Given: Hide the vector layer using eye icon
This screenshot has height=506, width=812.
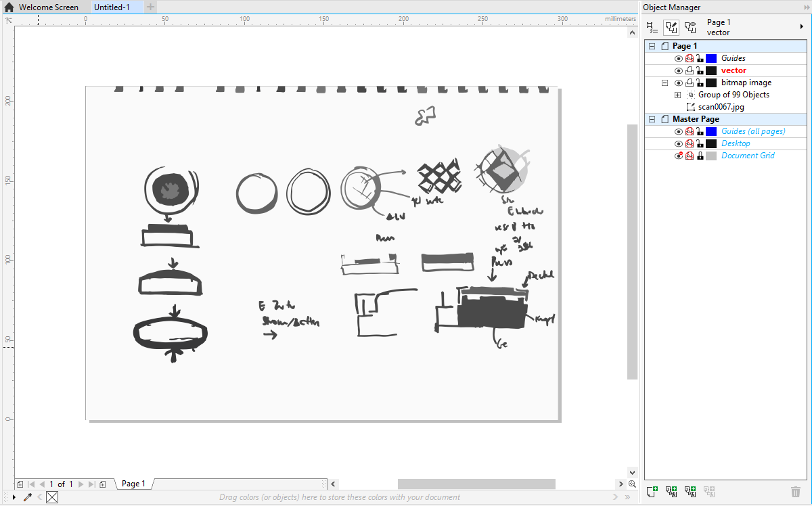Looking at the screenshot, I should pos(679,70).
